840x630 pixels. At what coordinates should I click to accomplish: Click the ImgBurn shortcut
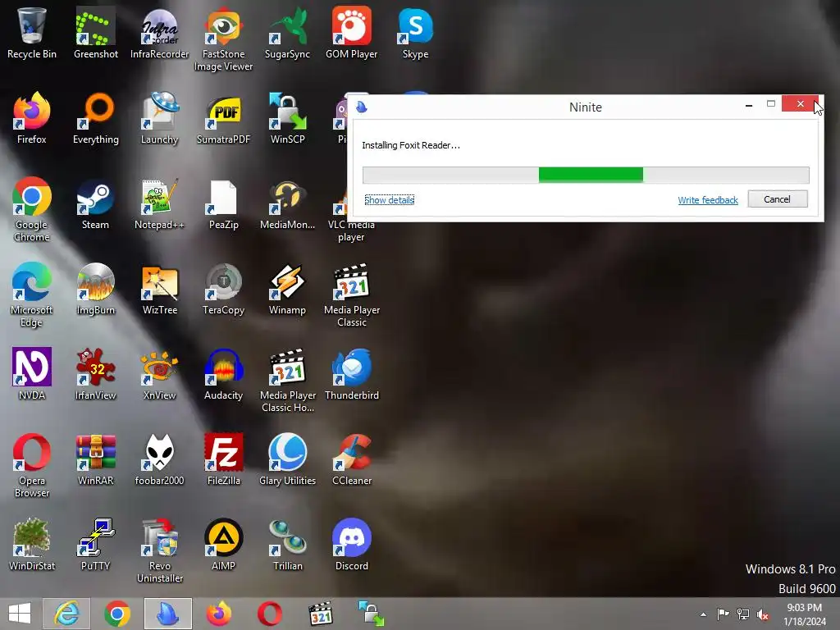pos(95,289)
